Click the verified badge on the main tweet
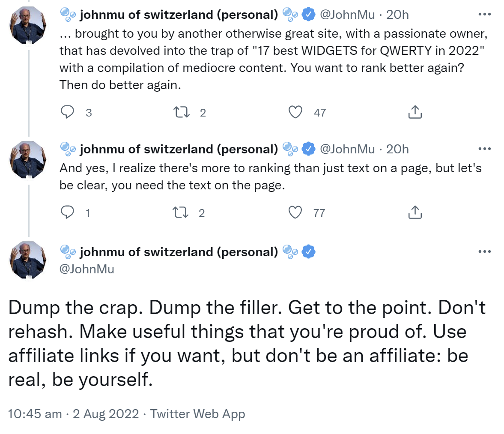 click(309, 252)
